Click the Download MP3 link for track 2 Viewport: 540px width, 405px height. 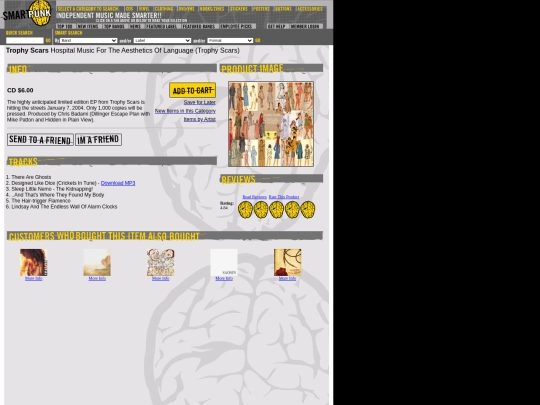(x=118, y=183)
